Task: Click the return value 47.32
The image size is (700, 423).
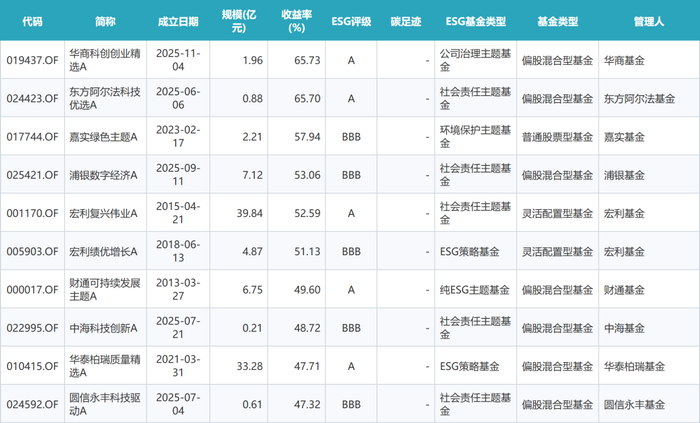Action: pos(307,405)
